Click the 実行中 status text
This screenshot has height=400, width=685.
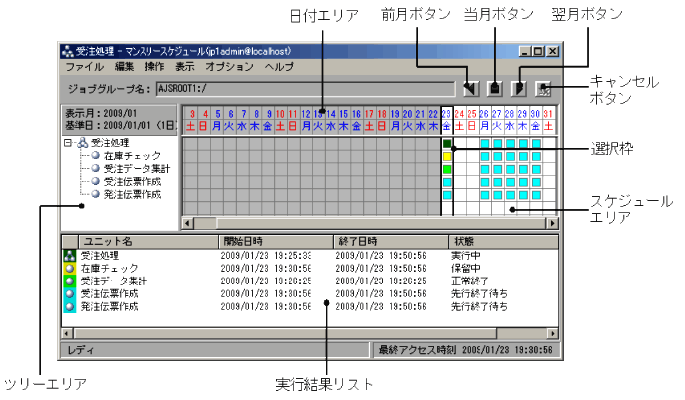(x=466, y=255)
